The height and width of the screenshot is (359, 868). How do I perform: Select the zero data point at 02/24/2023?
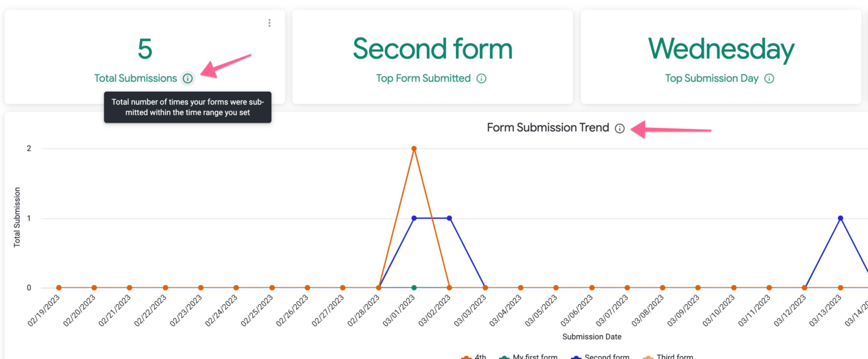click(x=236, y=288)
